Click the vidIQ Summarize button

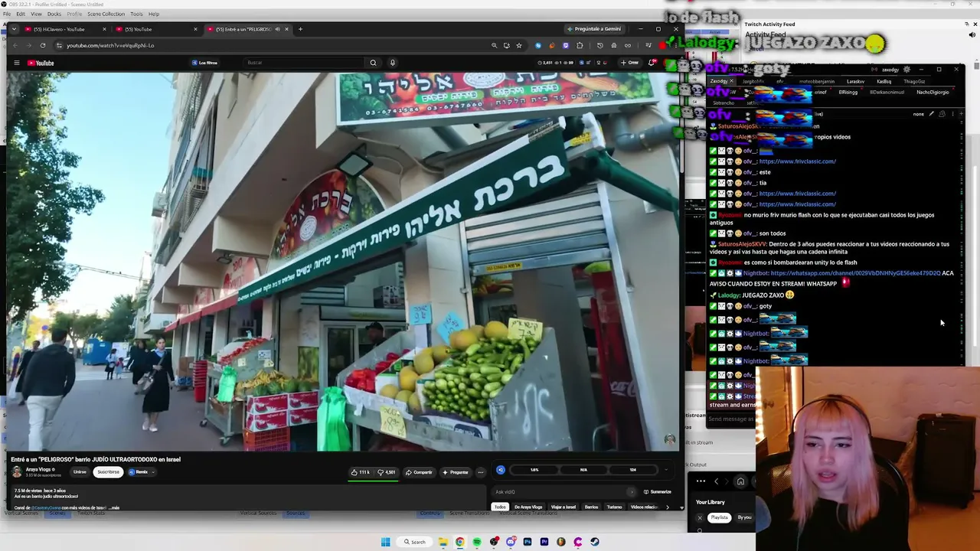[658, 492]
